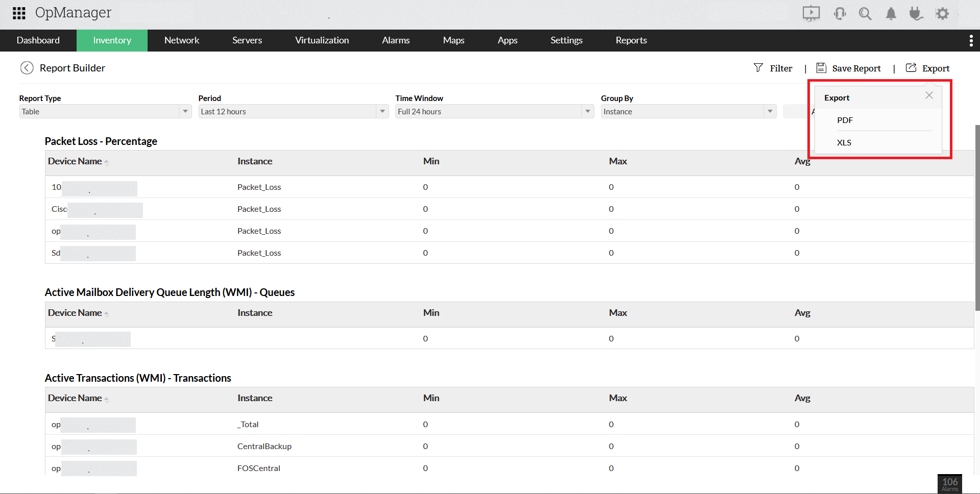
Task: Click the Export button
Action: 928,68
